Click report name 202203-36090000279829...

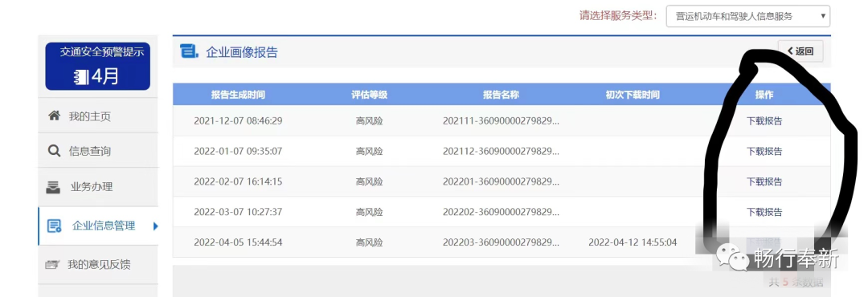tap(501, 242)
